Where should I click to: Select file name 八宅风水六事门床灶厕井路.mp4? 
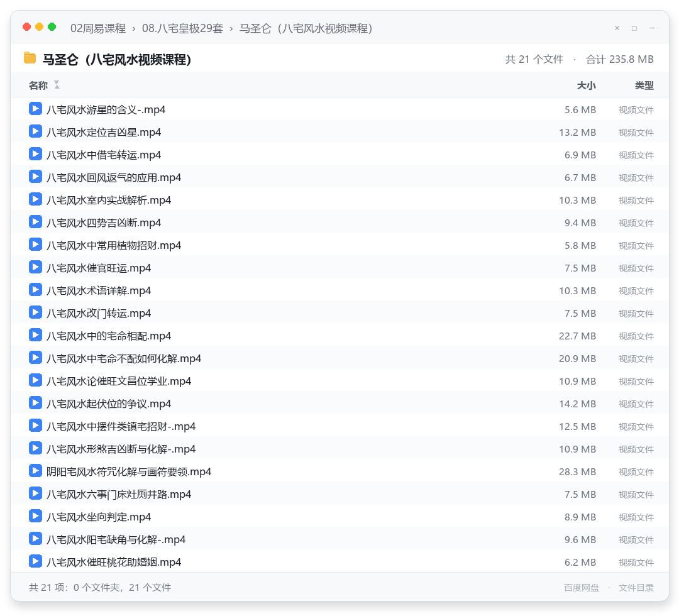(119, 494)
